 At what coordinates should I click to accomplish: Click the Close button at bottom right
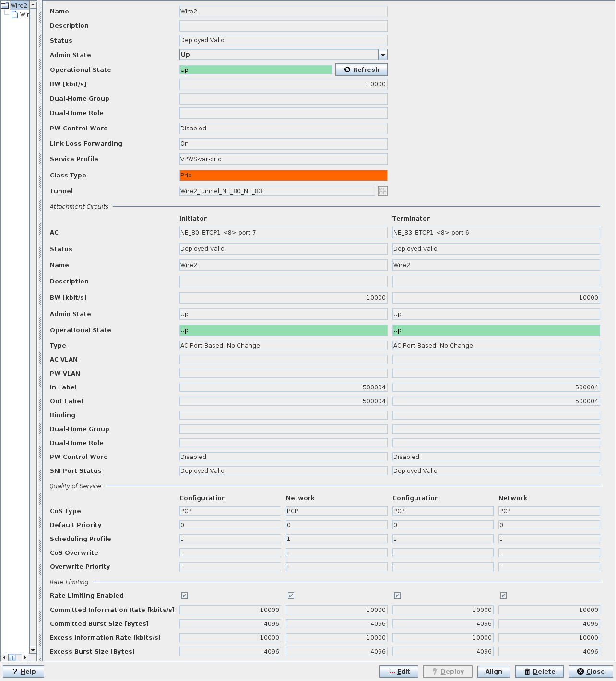click(x=591, y=671)
